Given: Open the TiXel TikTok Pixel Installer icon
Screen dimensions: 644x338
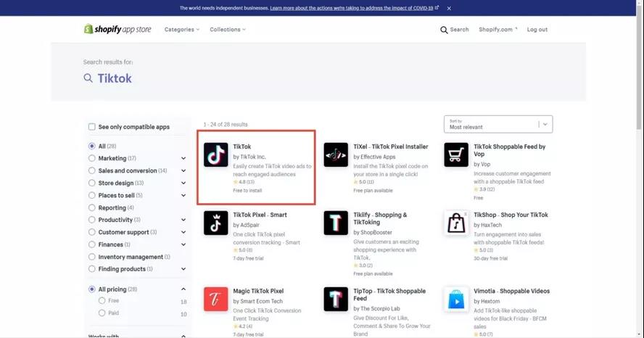Looking at the screenshot, I should pos(337,154).
